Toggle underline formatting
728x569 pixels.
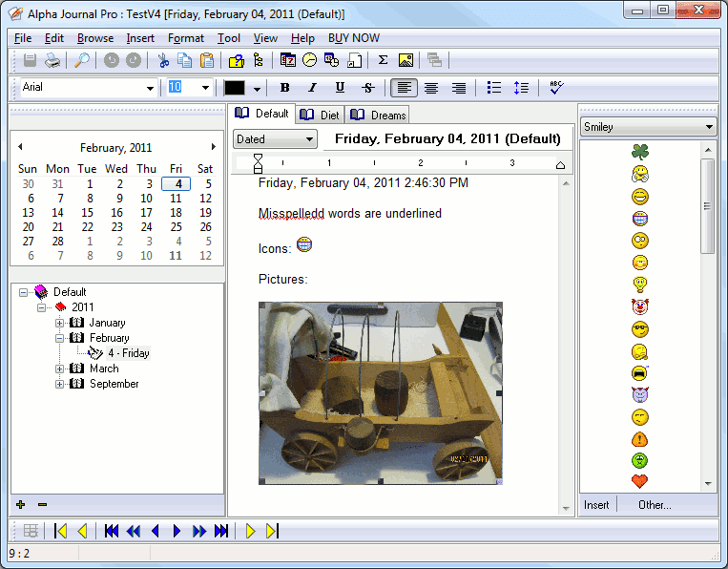[x=340, y=88]
